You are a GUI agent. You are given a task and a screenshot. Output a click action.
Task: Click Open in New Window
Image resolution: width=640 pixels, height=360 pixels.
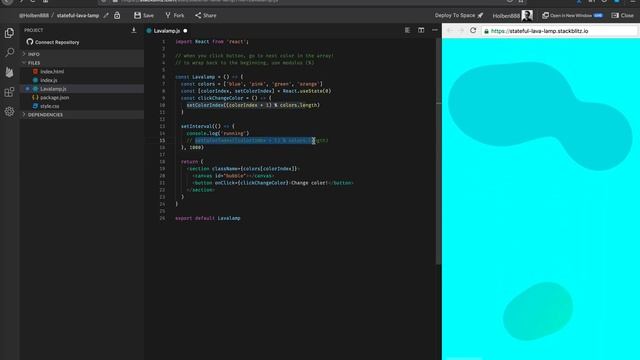pos(572,16)
